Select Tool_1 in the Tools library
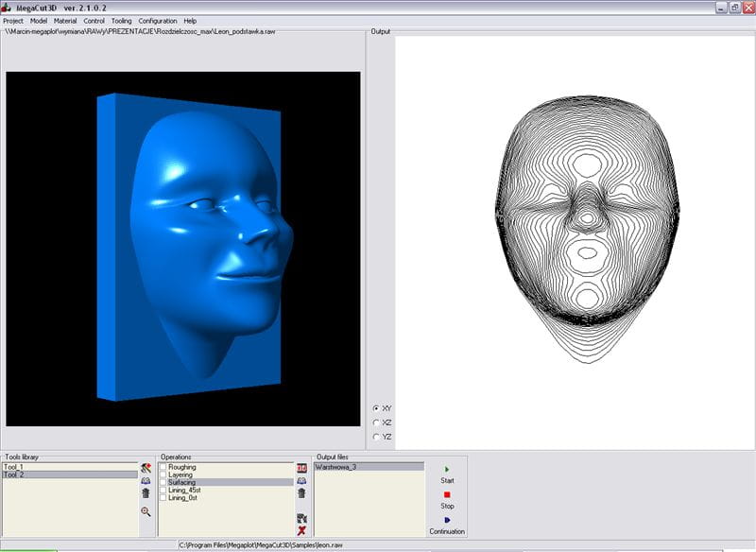 (14, 467)
